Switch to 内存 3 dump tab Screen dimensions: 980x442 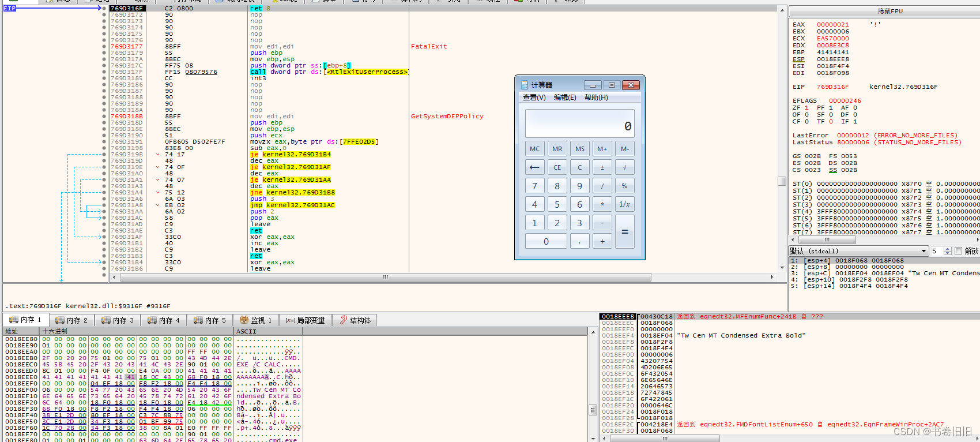pos(118,320)
